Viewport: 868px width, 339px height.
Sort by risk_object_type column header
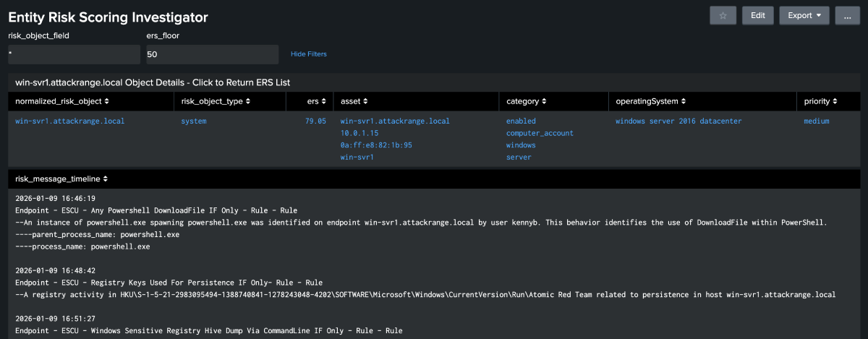tap(216, 101)
